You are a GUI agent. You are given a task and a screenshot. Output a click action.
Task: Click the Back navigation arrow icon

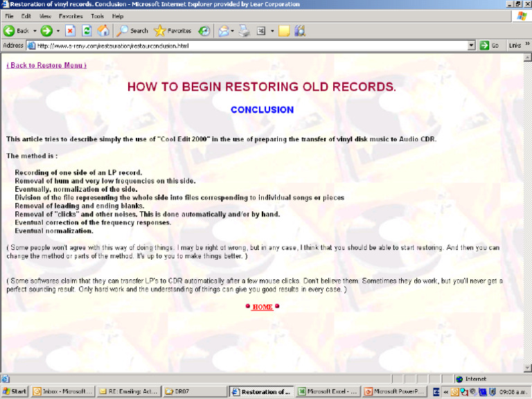pyautogui.click(x=10, y=30)
